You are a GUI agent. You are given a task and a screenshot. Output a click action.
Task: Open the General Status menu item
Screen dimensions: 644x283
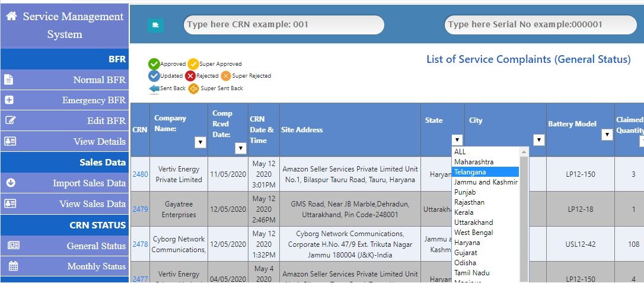click(x=95, y=246)
